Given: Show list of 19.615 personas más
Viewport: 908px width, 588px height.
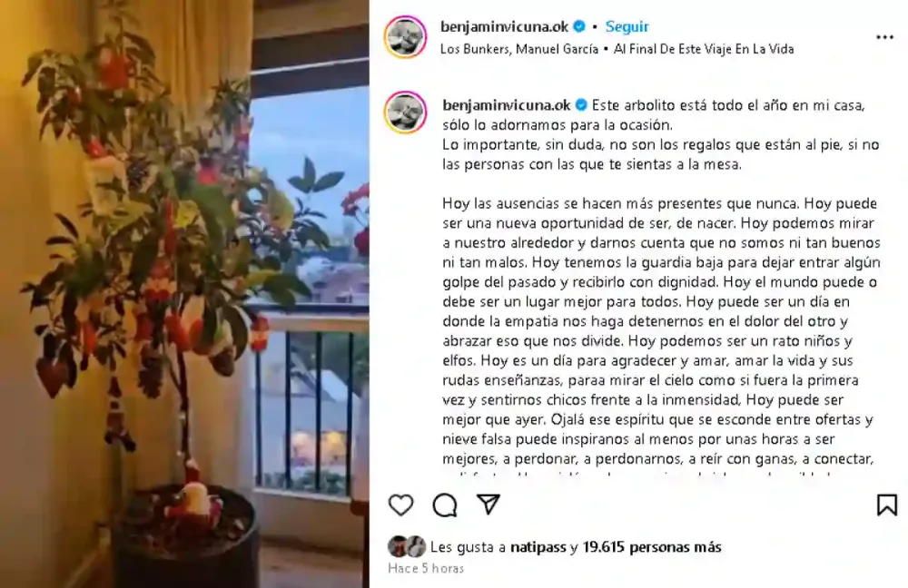Looking at the screenshot, I should [x=652, y=547].
